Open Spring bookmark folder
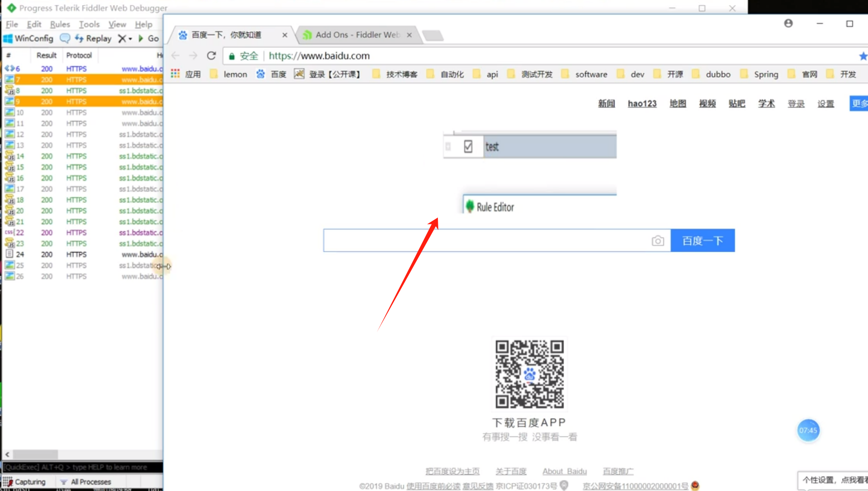 click(759, 74)
